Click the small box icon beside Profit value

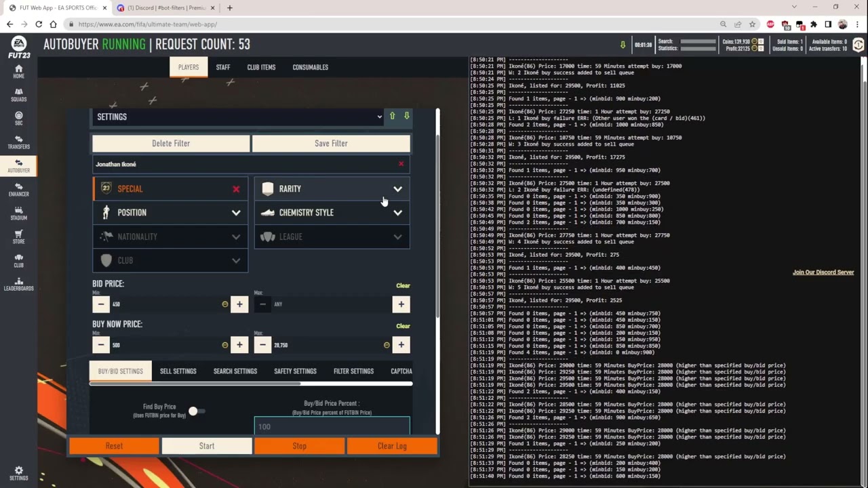(x=761, y=49)
